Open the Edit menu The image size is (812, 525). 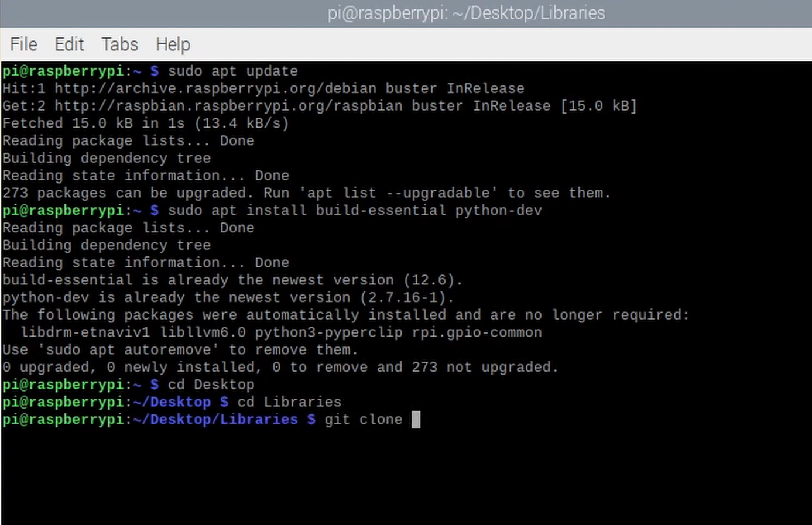69,44
